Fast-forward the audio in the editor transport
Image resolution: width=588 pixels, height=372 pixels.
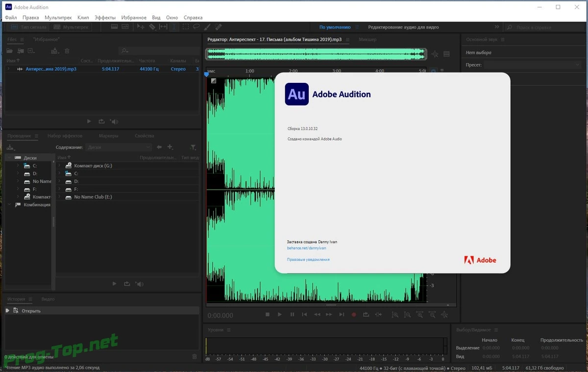329,314
